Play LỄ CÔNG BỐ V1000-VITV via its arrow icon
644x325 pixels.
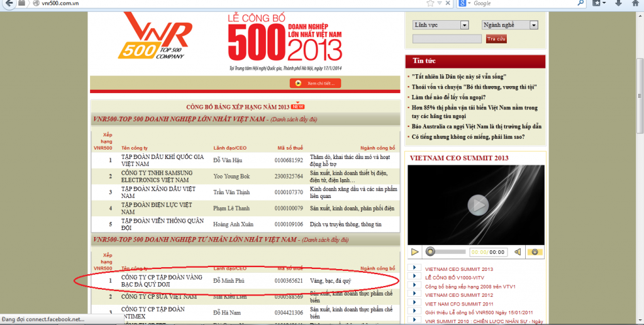[414, 276]
